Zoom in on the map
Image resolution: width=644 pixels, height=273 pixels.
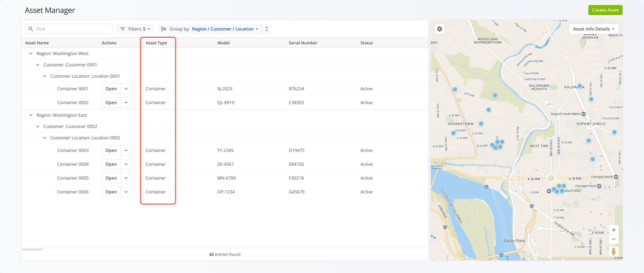click(x=613, y=230)
